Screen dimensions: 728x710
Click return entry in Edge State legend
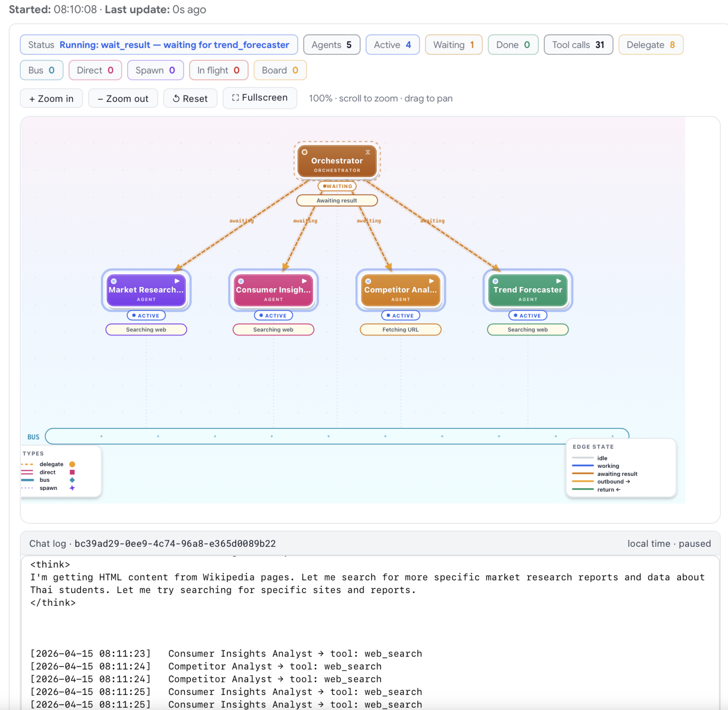[x=596, y=490]
